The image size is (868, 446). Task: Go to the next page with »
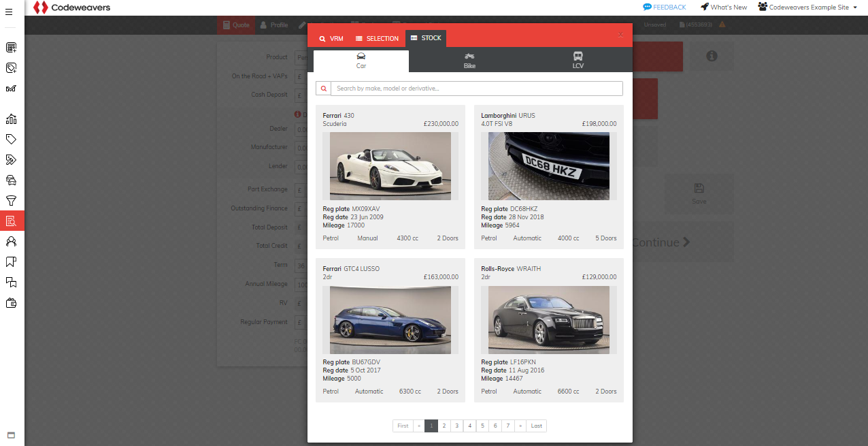pos(521,426)
